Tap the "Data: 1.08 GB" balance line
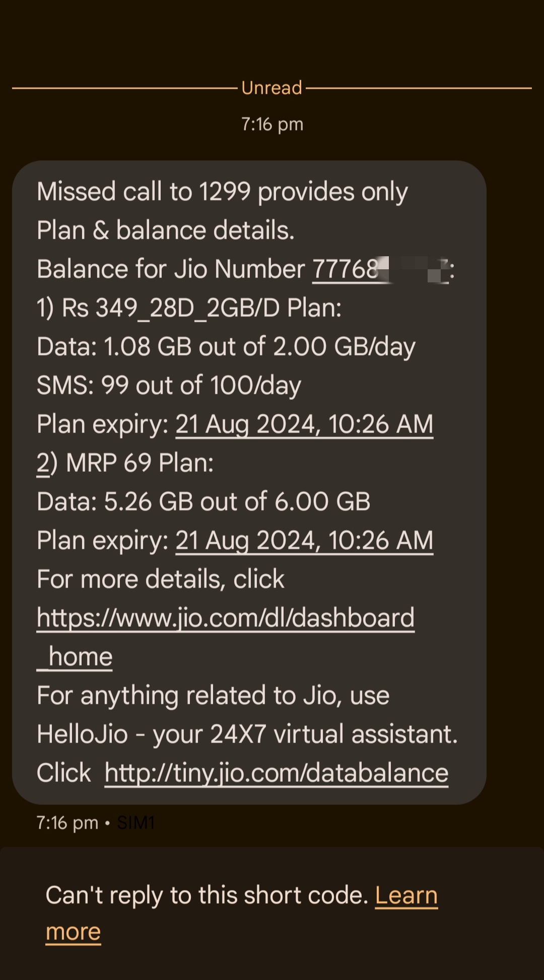The image size is (544, 980). (226, 347)
